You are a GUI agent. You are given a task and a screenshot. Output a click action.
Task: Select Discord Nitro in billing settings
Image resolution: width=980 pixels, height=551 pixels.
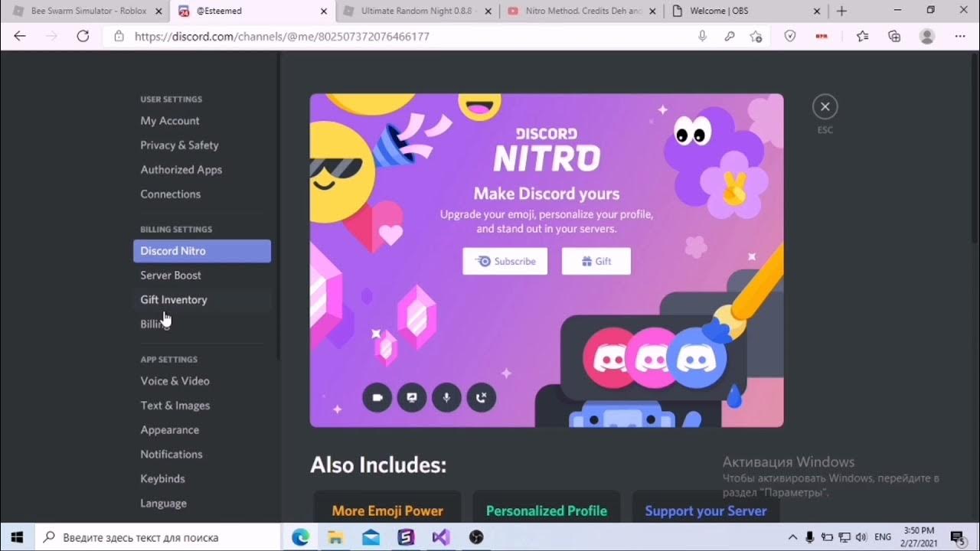pyautogui.click(x=202, y=251)
